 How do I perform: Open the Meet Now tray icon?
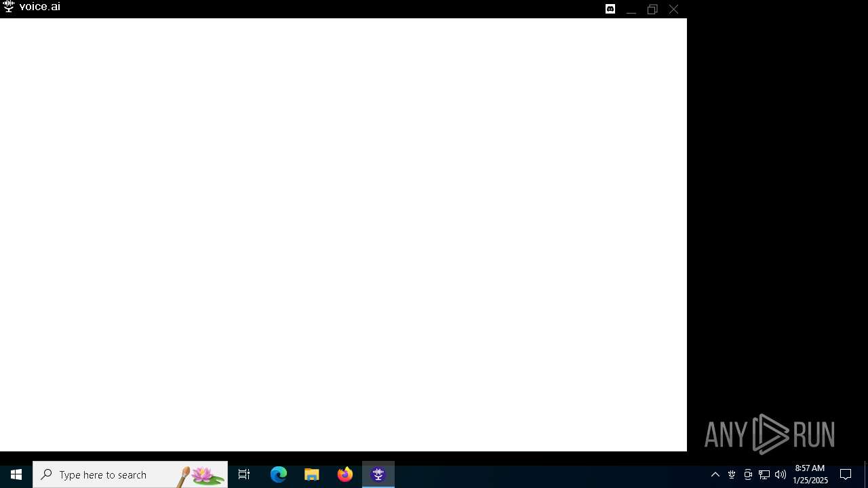[748, 474]
